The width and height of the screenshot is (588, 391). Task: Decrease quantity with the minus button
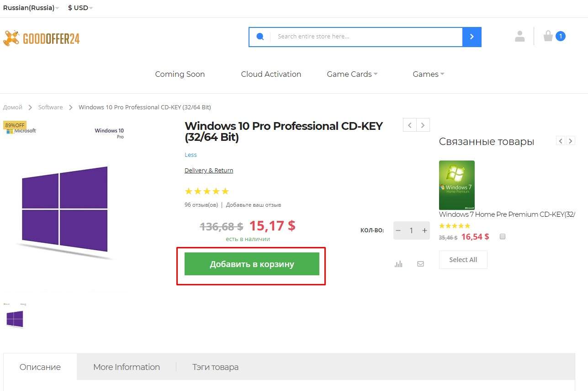click(x=398, y=230)
